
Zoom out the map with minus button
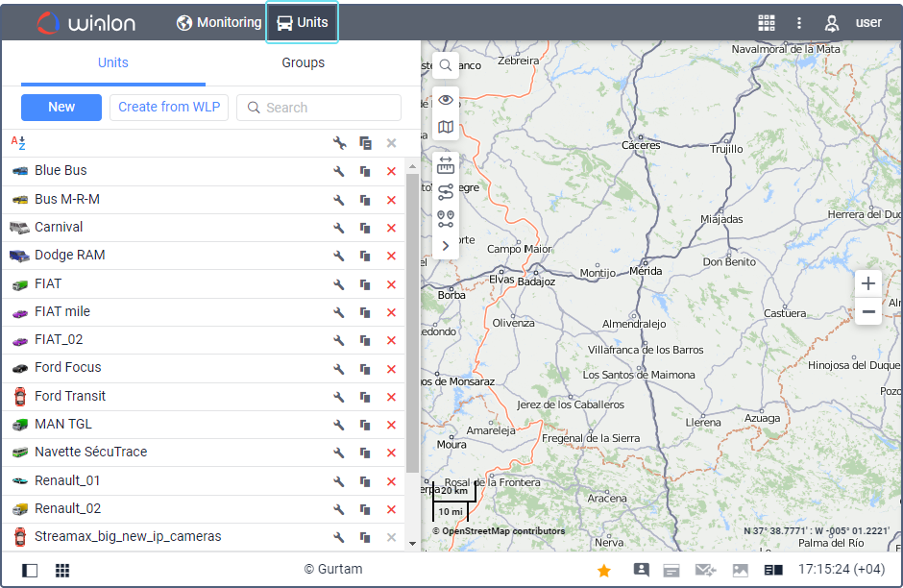click(x=867, y=311)
